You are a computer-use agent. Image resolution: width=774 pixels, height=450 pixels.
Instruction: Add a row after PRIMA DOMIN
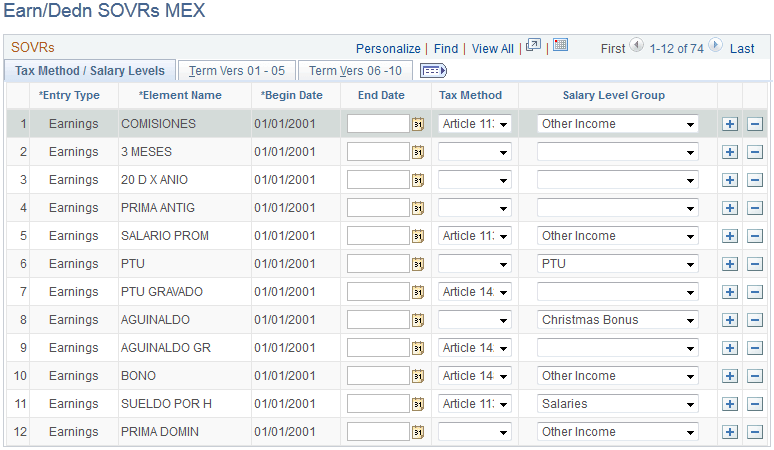coord(730,432)
